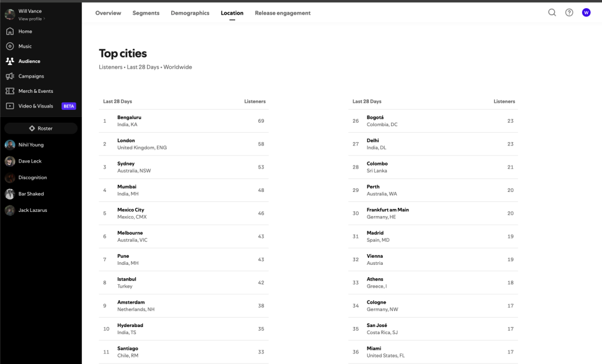Viewport: 602px width, 364px height.
Task: Open Music section via its disc icon
Action: (x=10, y=46)
